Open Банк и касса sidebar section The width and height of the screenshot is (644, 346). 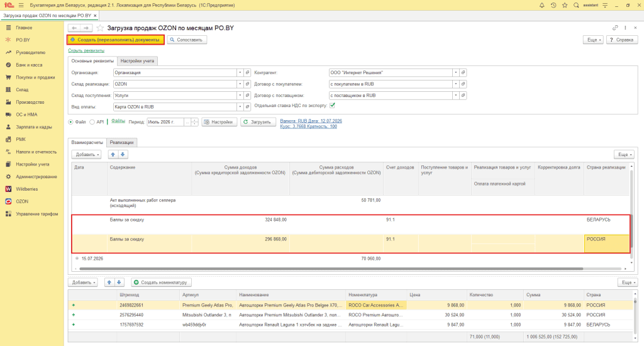[29, 65]
